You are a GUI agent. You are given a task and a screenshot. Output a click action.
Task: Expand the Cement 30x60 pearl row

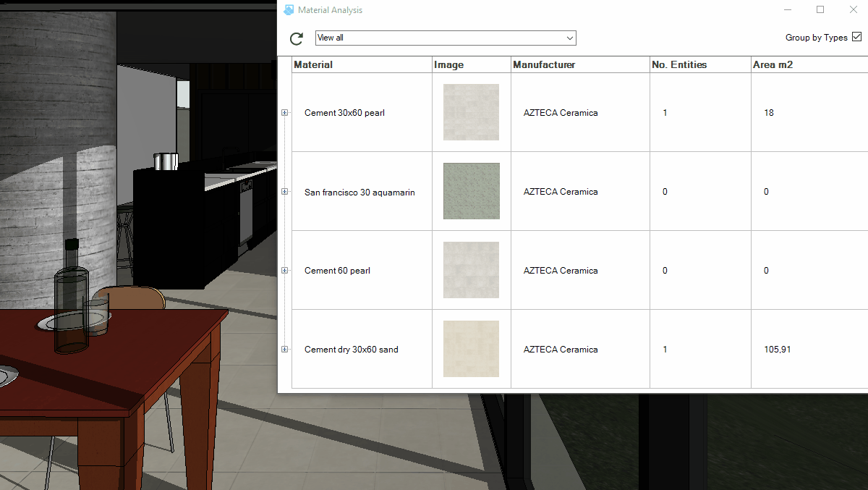pyautogui.click(x=284, y=113)
